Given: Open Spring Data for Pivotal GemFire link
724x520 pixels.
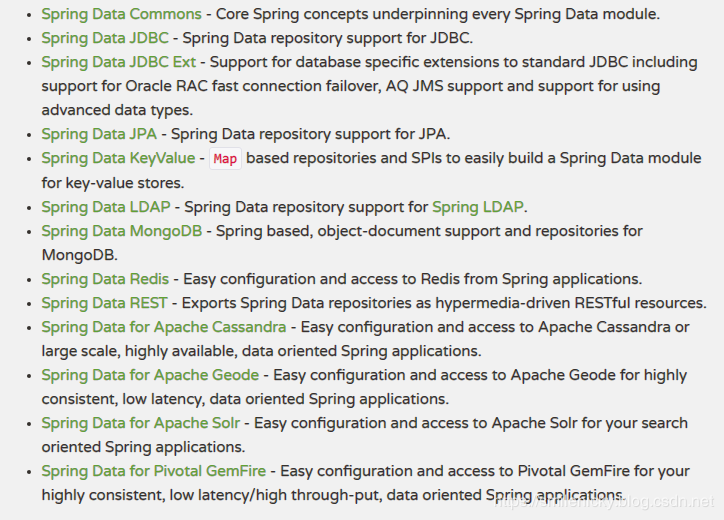Looking at the screenshot, I should [154, 472].
